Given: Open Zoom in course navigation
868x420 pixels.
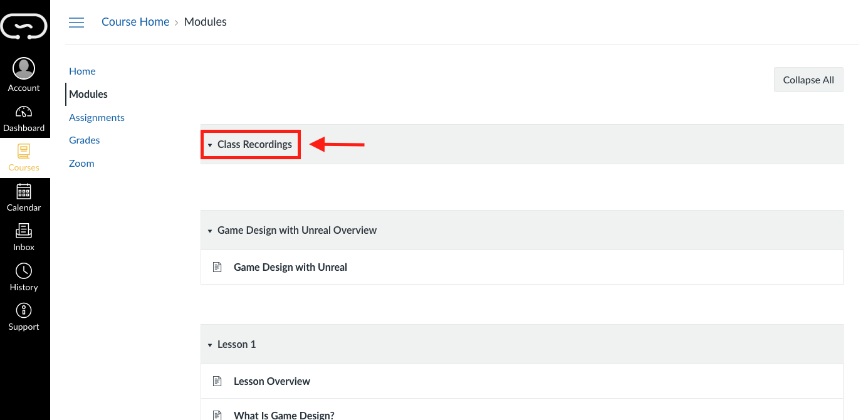Looking at the screenshot, I should click(x=81, y=164).
